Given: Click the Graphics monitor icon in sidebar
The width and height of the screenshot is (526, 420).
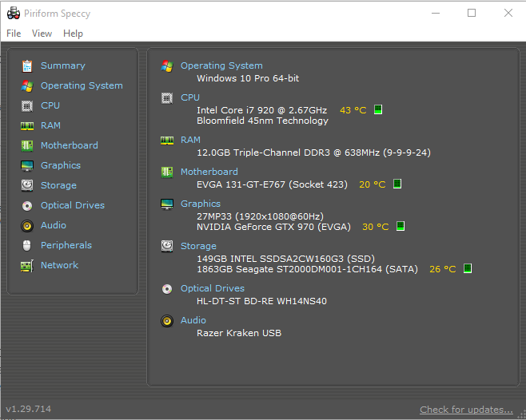Looking at the screenshot, I should [27, 165].
